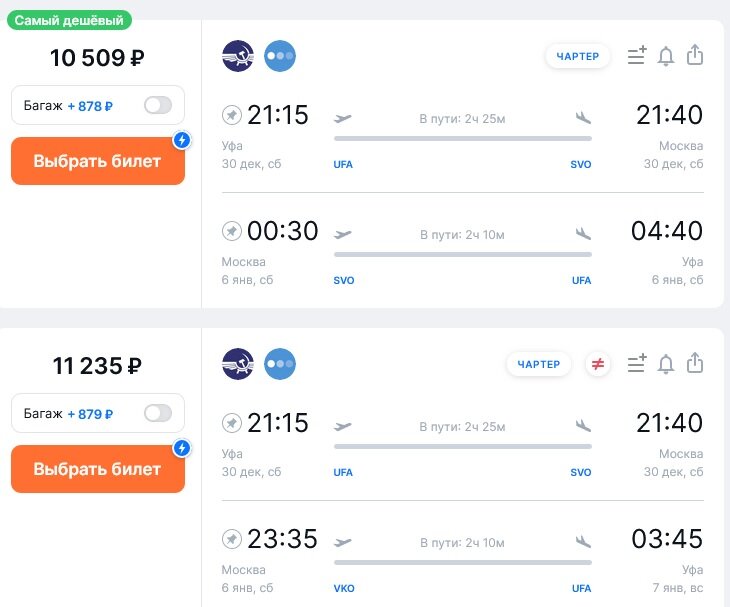Add the 11 235 ₽ ticket to favorites list
Viewport: 730px width, 607px height.
pos(636,364)
